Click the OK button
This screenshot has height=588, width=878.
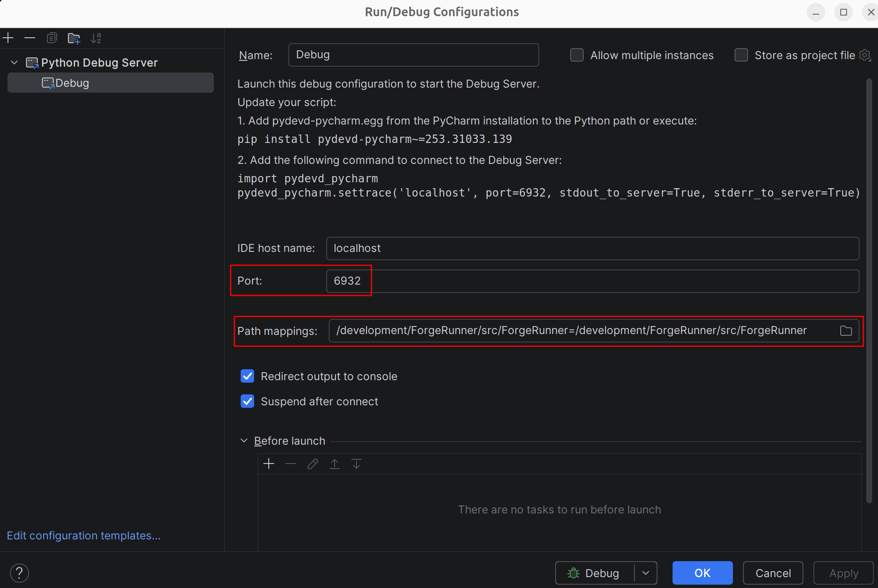coord(702,573)
